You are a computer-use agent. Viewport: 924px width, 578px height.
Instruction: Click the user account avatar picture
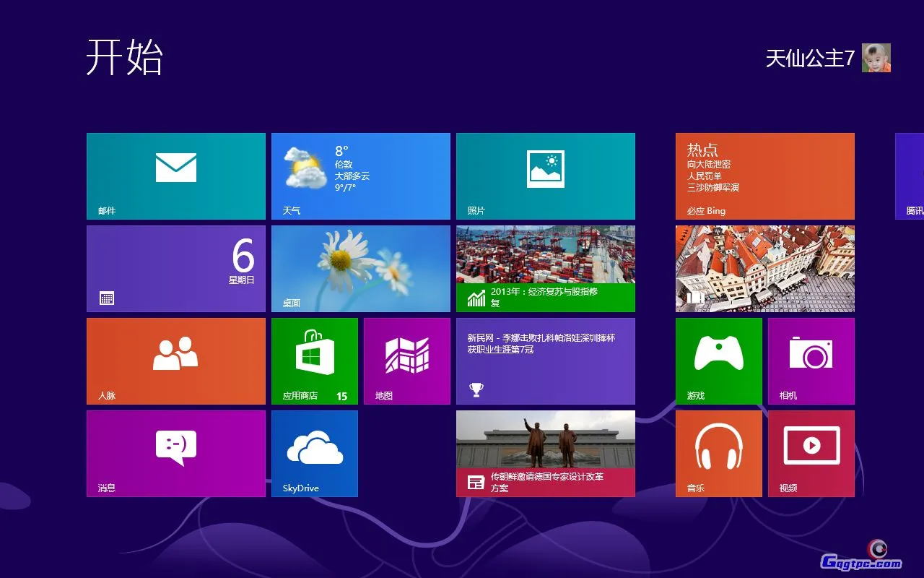876,58
